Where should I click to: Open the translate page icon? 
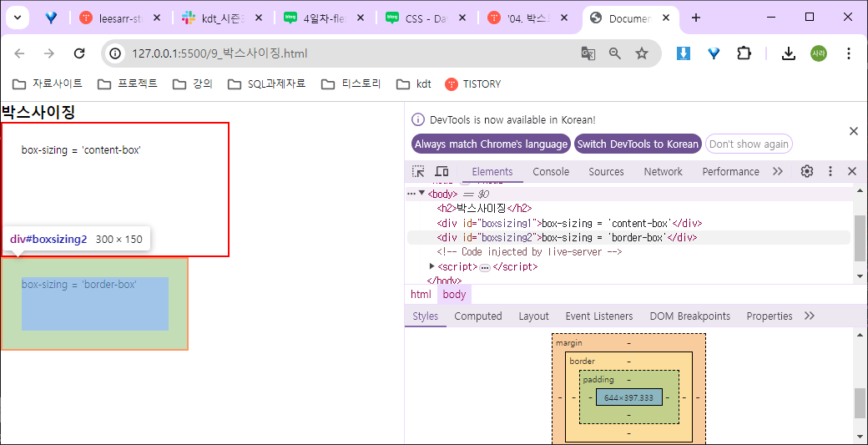click(x=588, y=53)
